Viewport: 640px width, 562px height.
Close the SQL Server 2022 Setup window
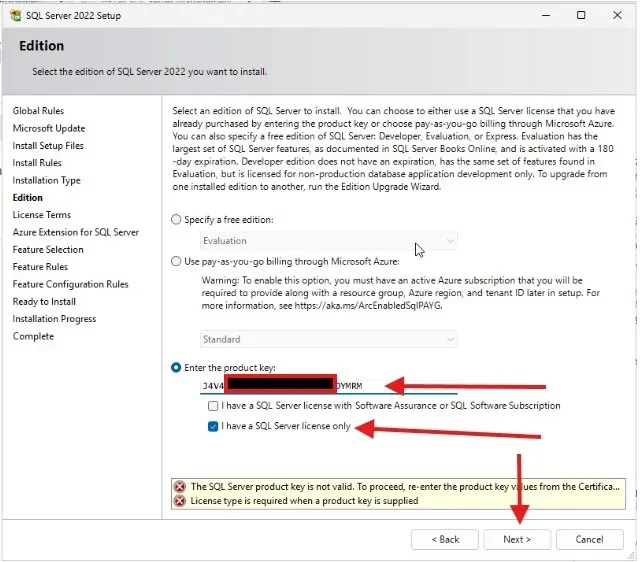[617, 16]
